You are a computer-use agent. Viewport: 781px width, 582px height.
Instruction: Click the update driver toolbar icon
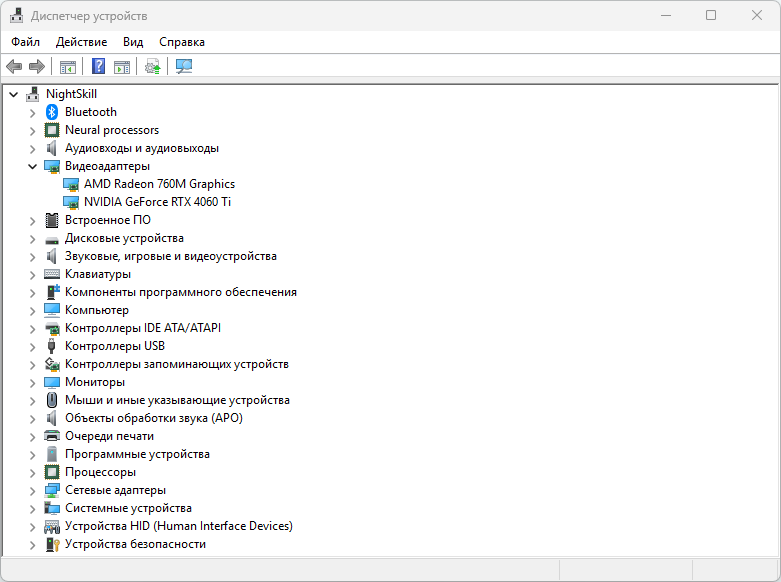click(152, 67)
